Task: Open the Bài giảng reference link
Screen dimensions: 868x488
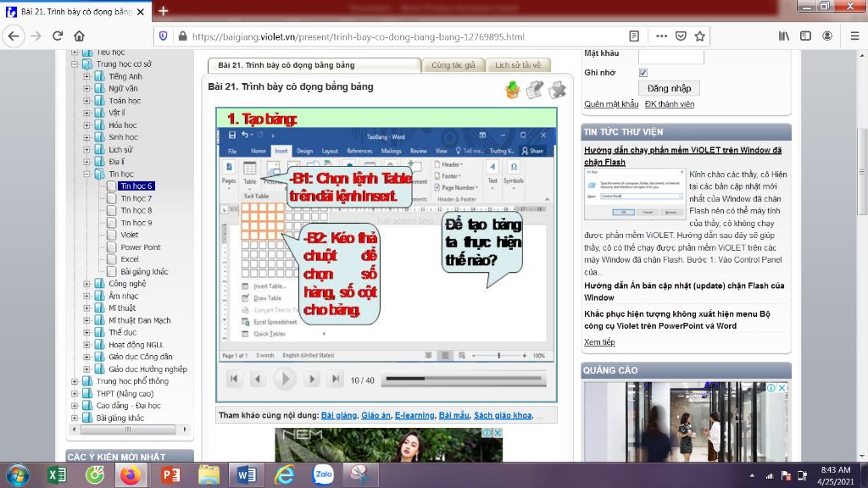Action: pos(339,415)
